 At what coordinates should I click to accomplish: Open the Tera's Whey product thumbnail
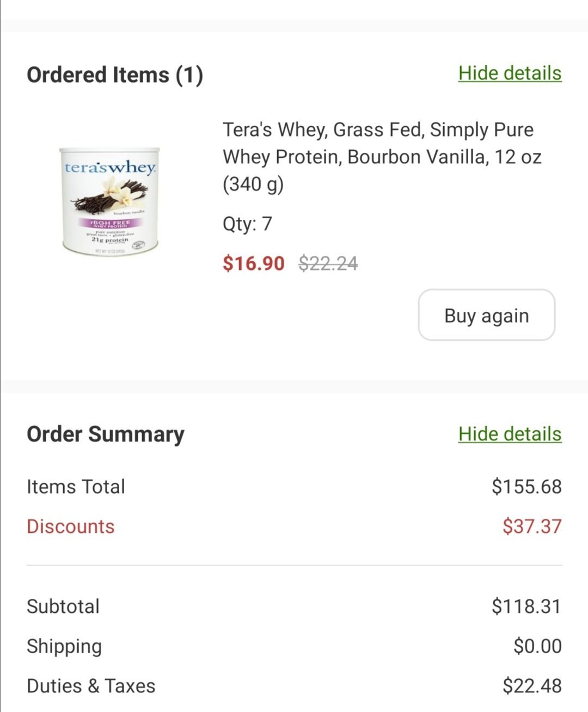111,199
